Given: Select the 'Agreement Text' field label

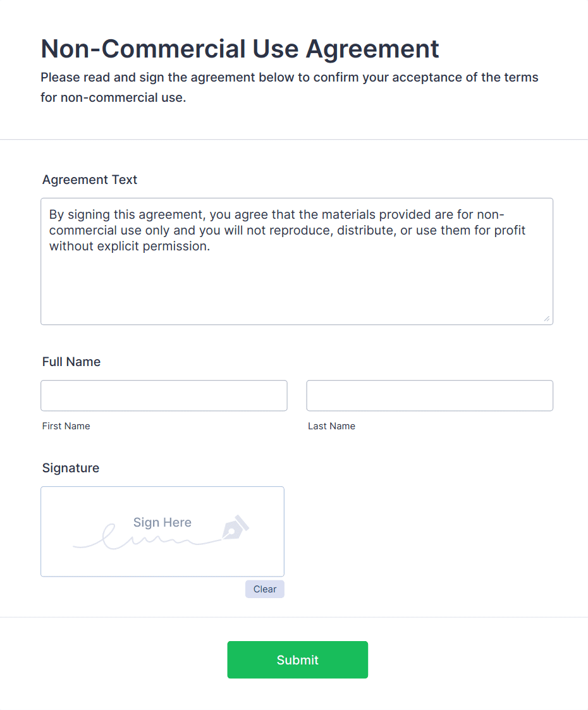Looking at the screenshot, I should pyautogui.click(x=89, y=180).
